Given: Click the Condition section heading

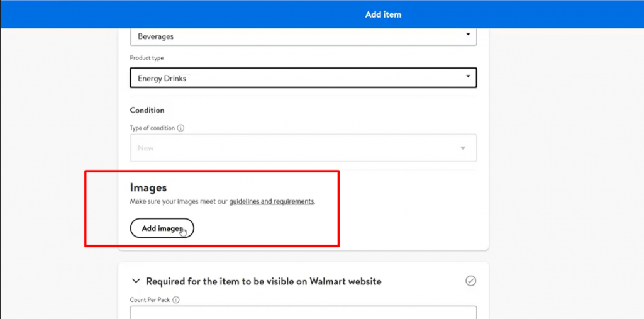Looking at the screenshot, I should coord(147,110).
